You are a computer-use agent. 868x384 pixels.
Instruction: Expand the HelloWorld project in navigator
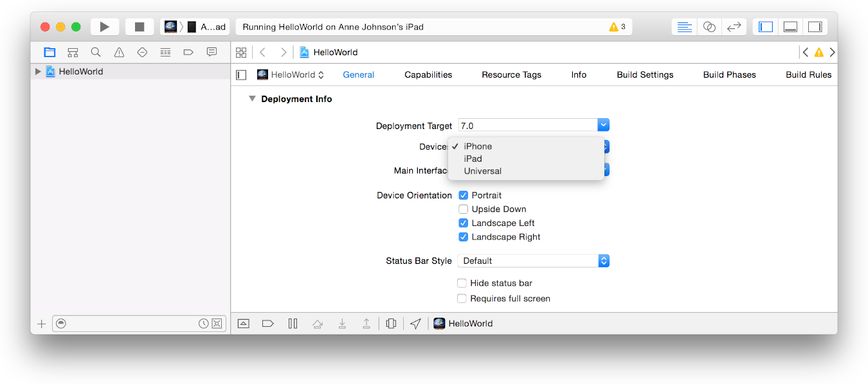pyautogui.click(x=38, y=71)
